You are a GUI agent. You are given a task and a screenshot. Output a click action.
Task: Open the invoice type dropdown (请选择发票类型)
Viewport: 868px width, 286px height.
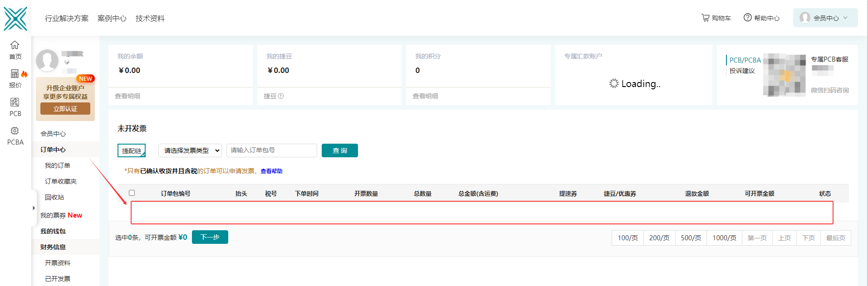point(190,150)
